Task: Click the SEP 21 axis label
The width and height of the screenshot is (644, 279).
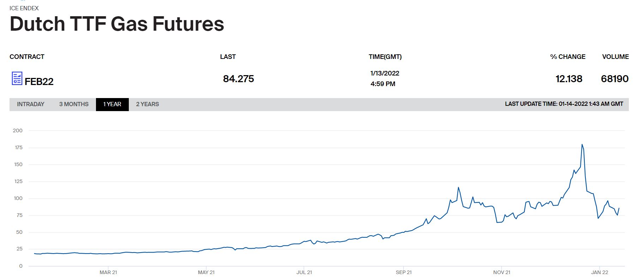Action: point(404,272)
